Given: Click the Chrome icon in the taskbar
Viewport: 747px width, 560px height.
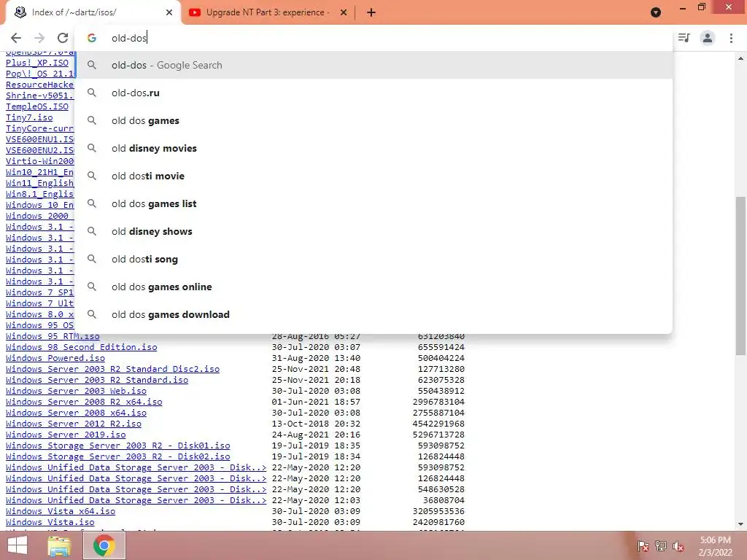Looking at the screenshot, I should pos(104,545).
